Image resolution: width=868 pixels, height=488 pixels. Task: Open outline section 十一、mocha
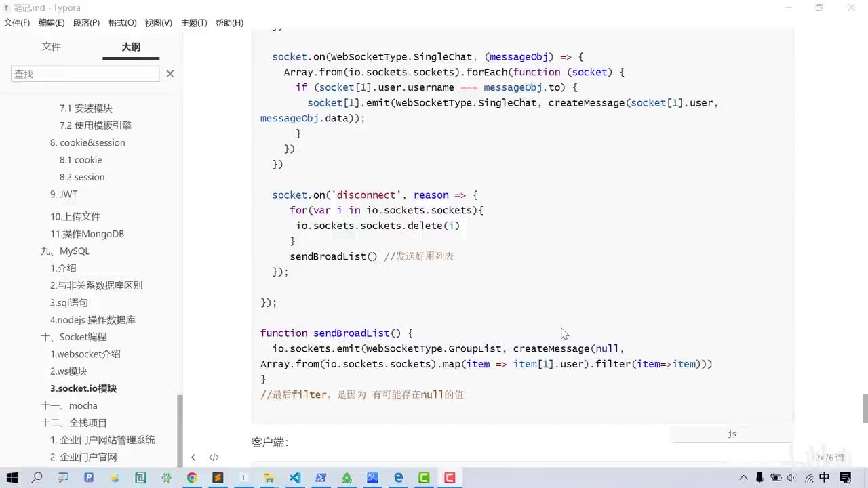(69, 405)
